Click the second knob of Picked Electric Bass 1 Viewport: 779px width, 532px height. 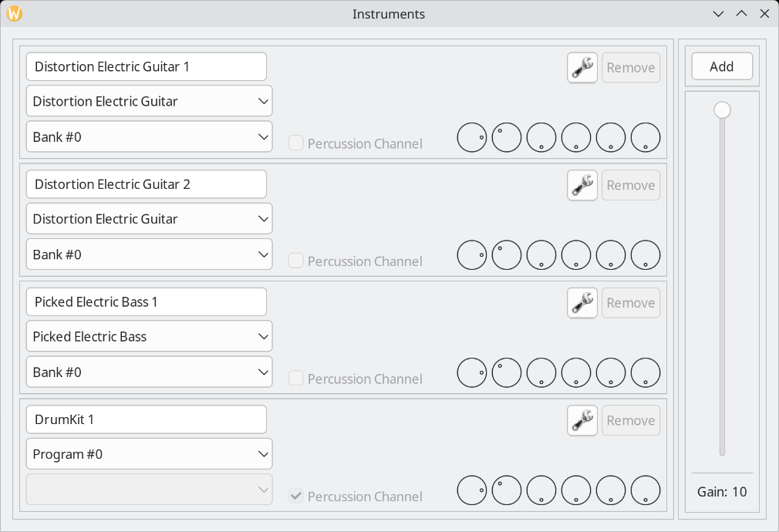(506, 372)
